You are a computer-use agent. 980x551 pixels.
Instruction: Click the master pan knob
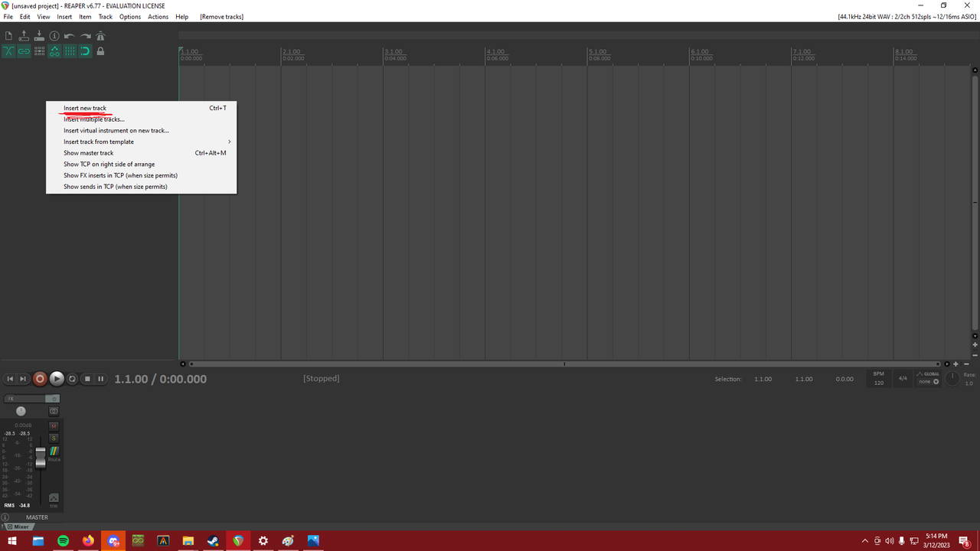click(21, 411)
